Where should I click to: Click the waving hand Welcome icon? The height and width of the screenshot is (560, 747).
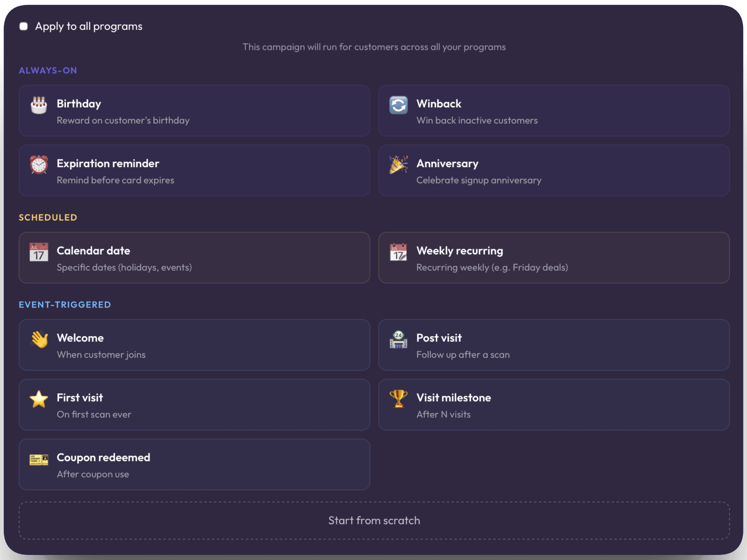coord(39,339)
